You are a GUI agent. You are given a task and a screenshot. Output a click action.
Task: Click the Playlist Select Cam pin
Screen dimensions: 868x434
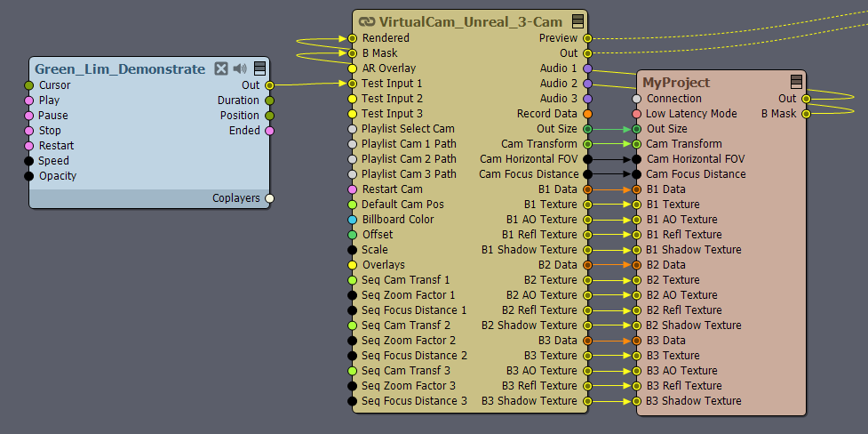[352, 129]
